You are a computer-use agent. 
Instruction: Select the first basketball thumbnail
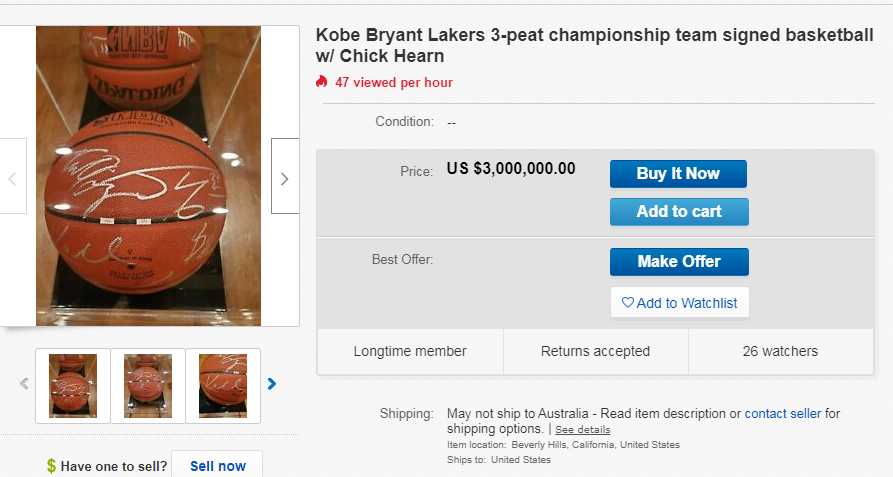pyautogui.click(x=73, y=385)
